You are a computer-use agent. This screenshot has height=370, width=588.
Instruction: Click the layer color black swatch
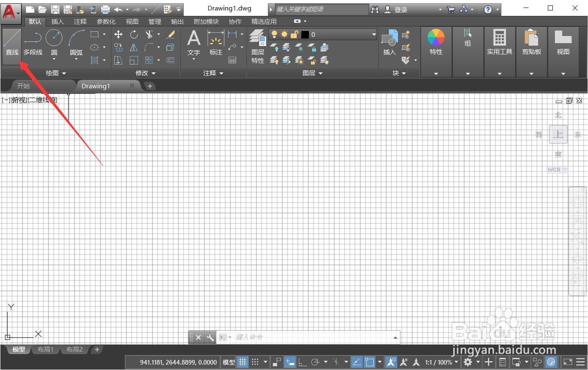click(x=305, y=34)
